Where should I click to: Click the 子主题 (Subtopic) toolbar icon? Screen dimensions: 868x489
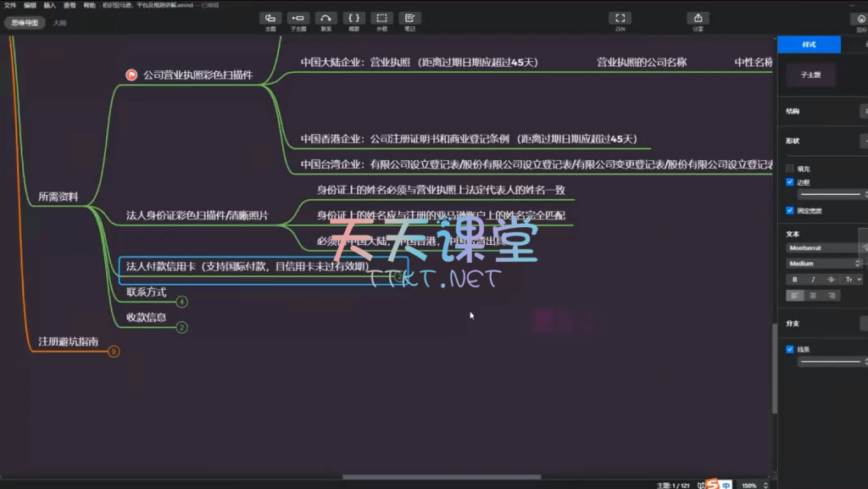pyautogui.click(x=298, y=19)
